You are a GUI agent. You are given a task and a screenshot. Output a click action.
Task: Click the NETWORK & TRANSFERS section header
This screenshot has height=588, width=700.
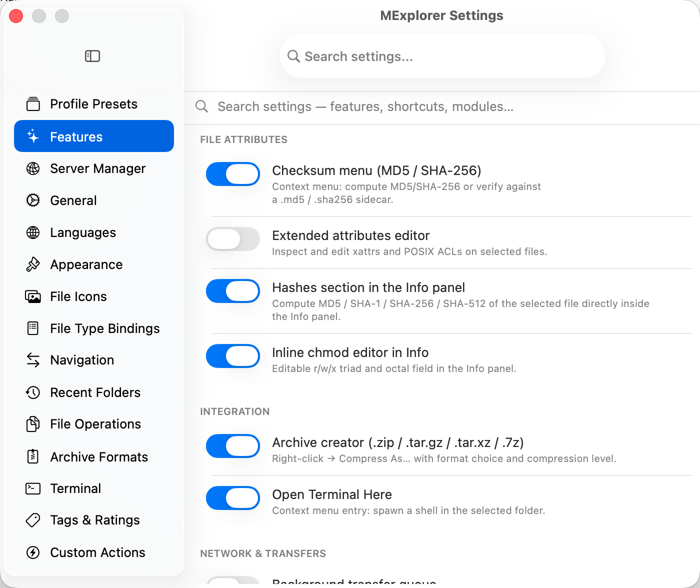tap(263, 553)
